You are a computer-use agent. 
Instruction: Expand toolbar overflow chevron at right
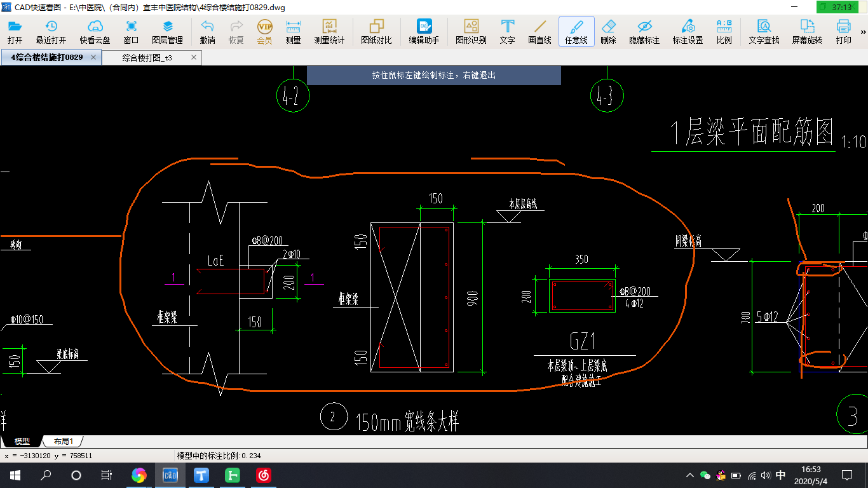click(x=863, y=32)
